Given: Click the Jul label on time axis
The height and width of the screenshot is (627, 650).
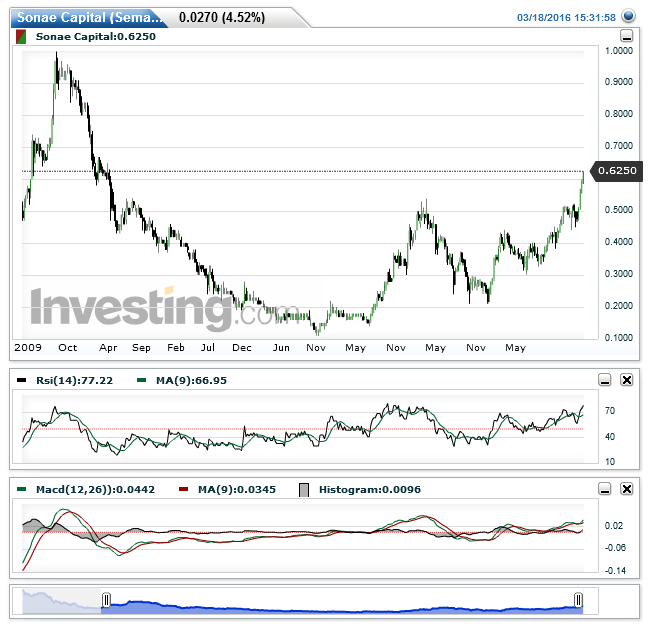Looking at the screenshot, I should click(x=208, y=347).
